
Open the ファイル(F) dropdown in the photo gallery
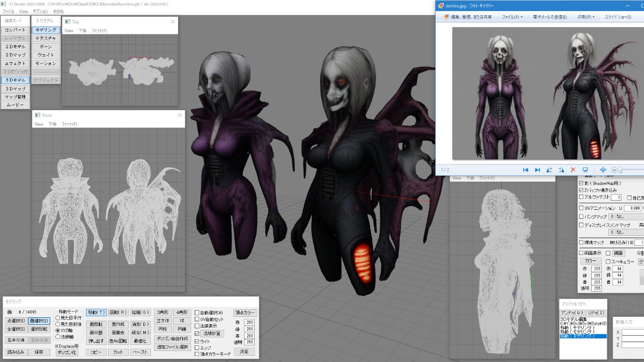(512, 17)
